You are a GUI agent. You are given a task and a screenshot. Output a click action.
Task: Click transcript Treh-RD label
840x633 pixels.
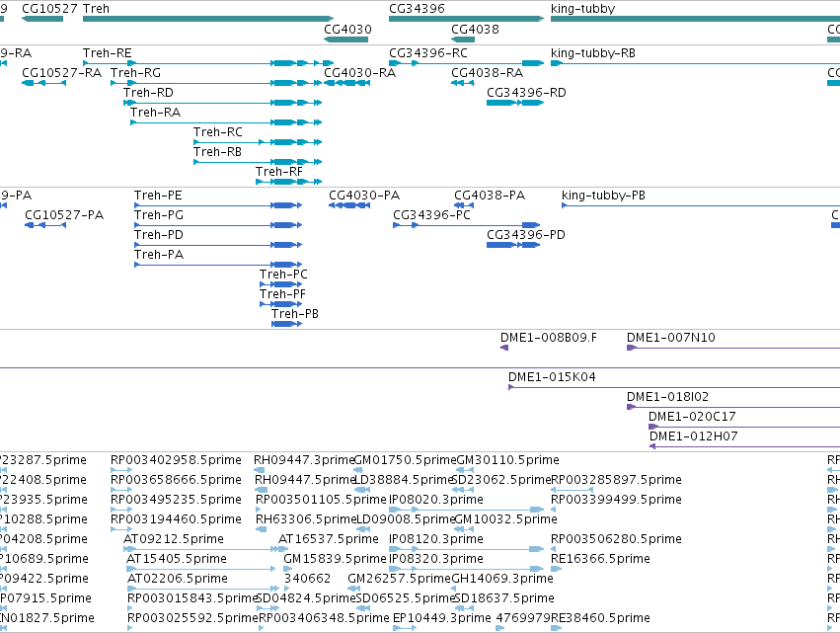pyautogui.click(x=148, y=93)
